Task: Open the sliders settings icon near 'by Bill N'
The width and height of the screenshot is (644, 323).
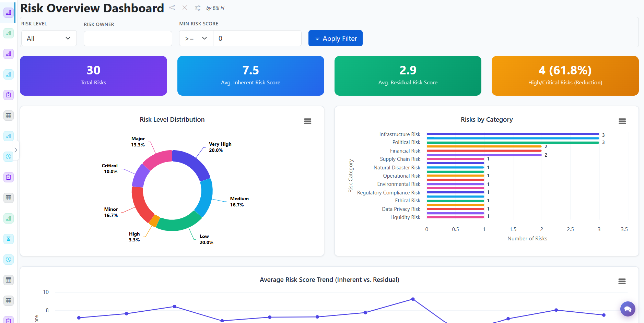Action: [x=198, y=8]
